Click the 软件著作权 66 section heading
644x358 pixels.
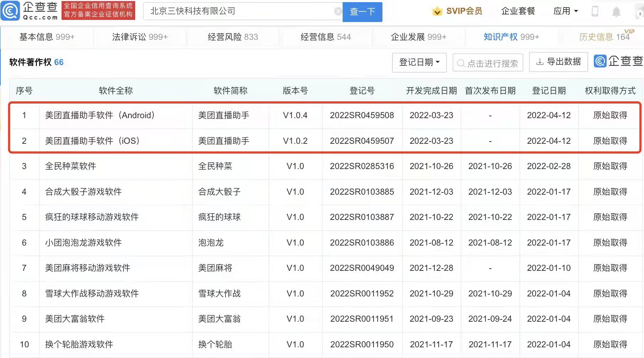36,62
